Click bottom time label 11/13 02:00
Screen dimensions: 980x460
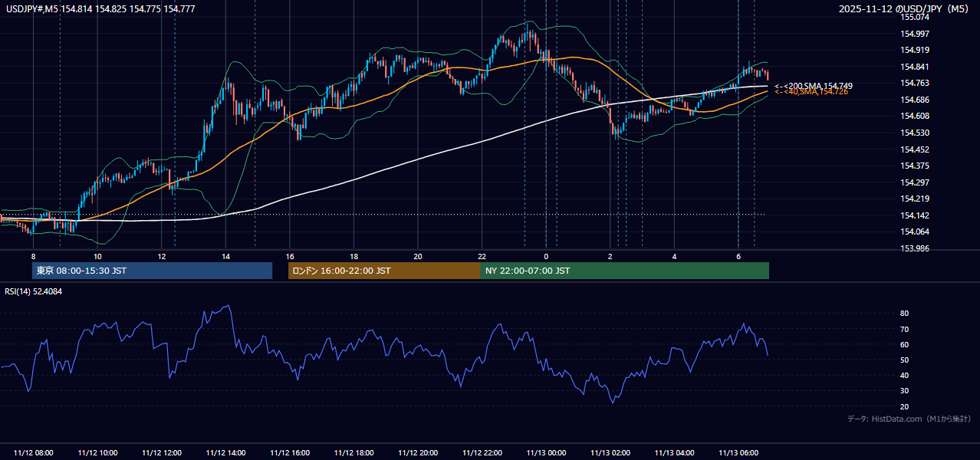(x=610, y=453)
